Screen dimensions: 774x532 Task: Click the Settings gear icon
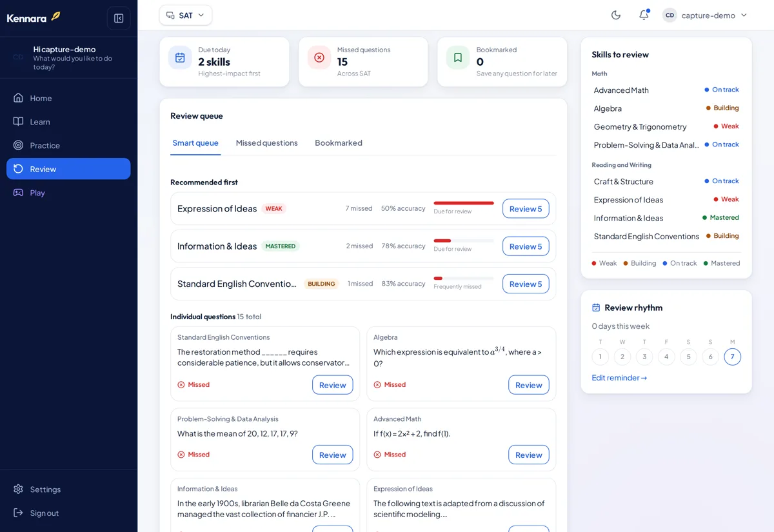click(18, 489)
